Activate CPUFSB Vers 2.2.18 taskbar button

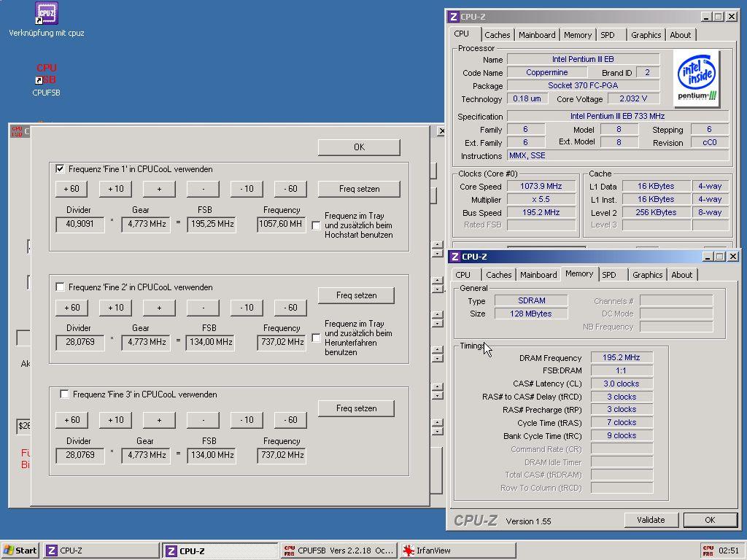pyautogui.click(x=338, y=551)
